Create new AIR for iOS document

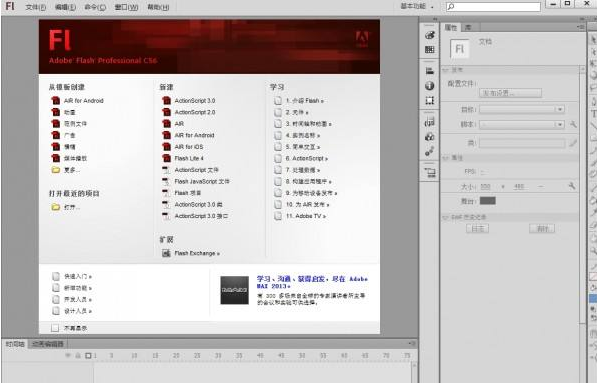183,147
